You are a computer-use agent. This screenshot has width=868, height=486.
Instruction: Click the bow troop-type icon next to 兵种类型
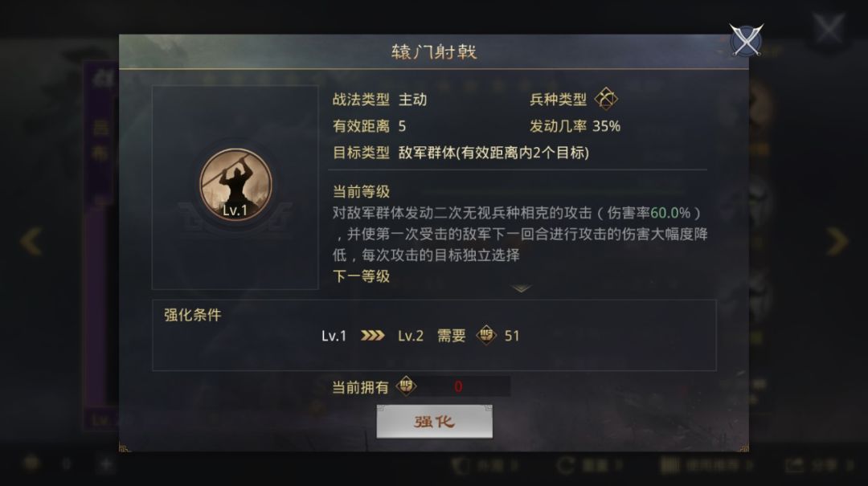tap(606, 99)
